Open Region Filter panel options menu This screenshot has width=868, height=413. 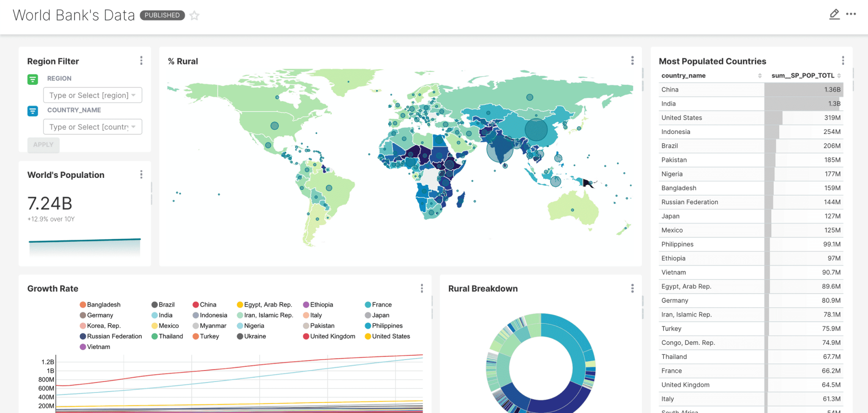pos(141,61)
